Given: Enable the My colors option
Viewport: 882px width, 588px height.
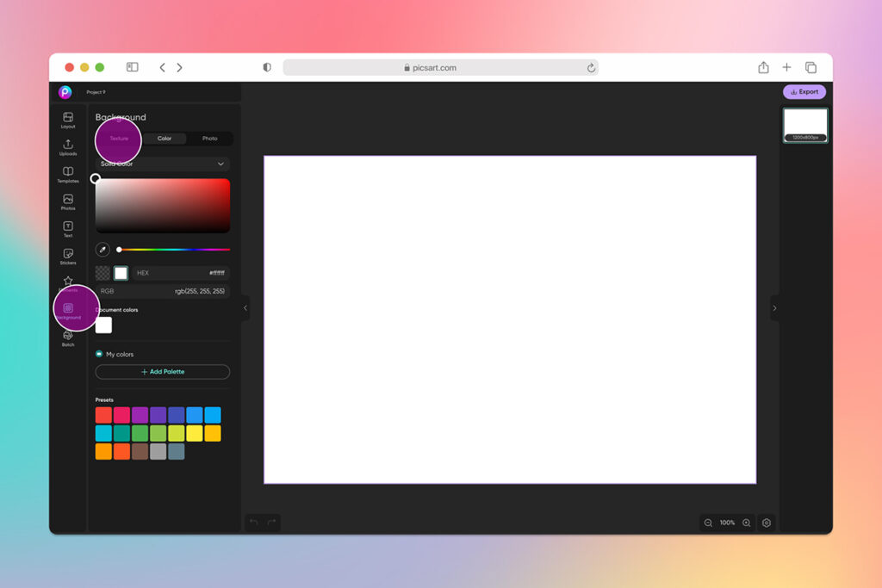Looking at the screenshot, I should 99,355.
